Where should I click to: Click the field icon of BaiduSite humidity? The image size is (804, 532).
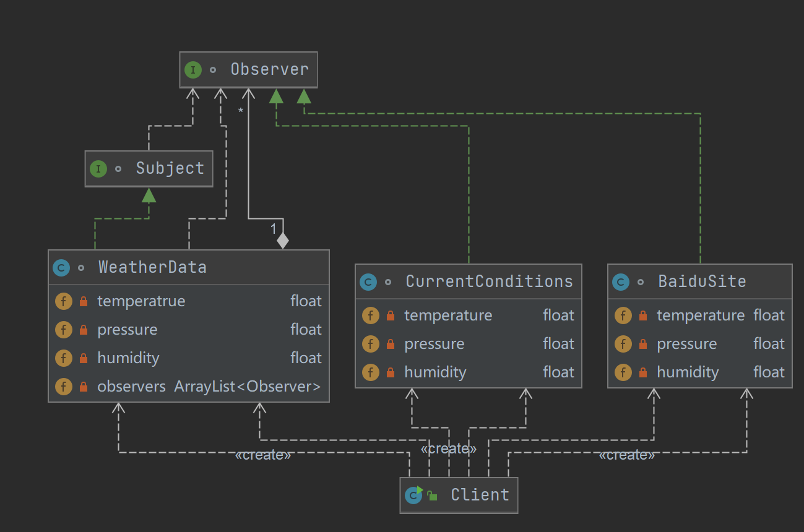tap(623, 372)
